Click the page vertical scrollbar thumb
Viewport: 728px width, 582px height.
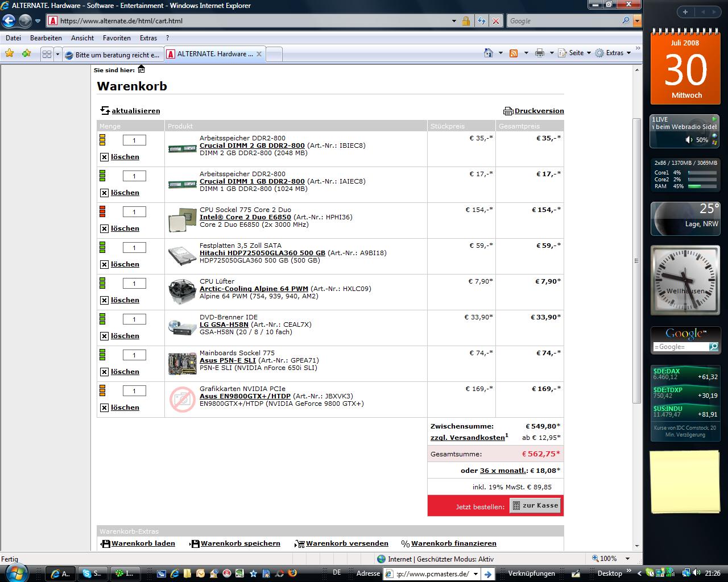636,261
